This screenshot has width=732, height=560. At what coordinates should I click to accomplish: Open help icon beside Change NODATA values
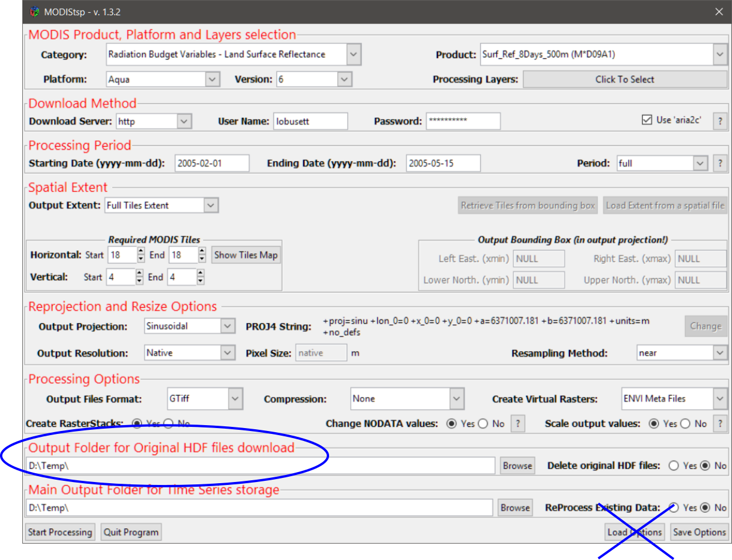tap(517, 423)
